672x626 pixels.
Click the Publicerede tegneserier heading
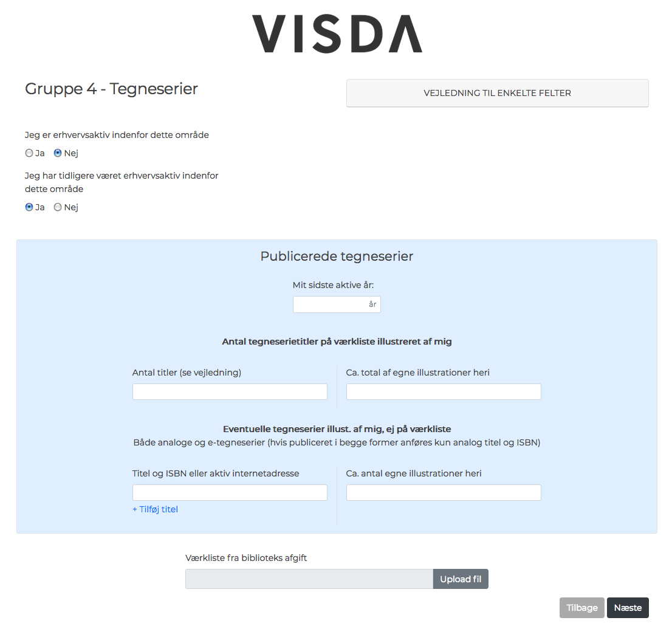337,256
